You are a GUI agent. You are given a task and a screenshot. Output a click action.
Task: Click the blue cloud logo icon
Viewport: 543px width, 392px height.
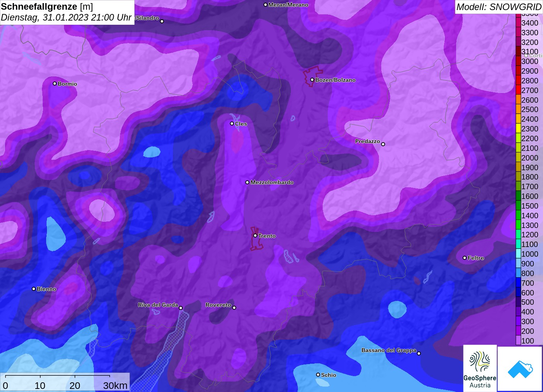coord(520,369)
